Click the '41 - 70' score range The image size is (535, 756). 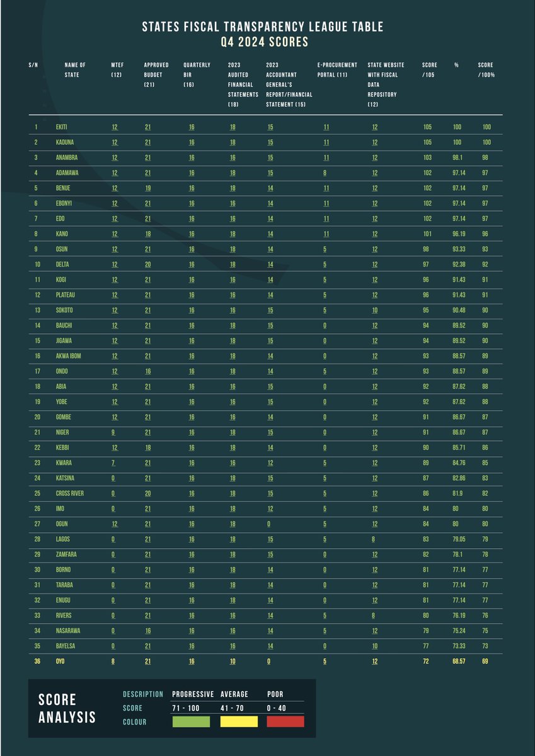[x=232, y=708]
